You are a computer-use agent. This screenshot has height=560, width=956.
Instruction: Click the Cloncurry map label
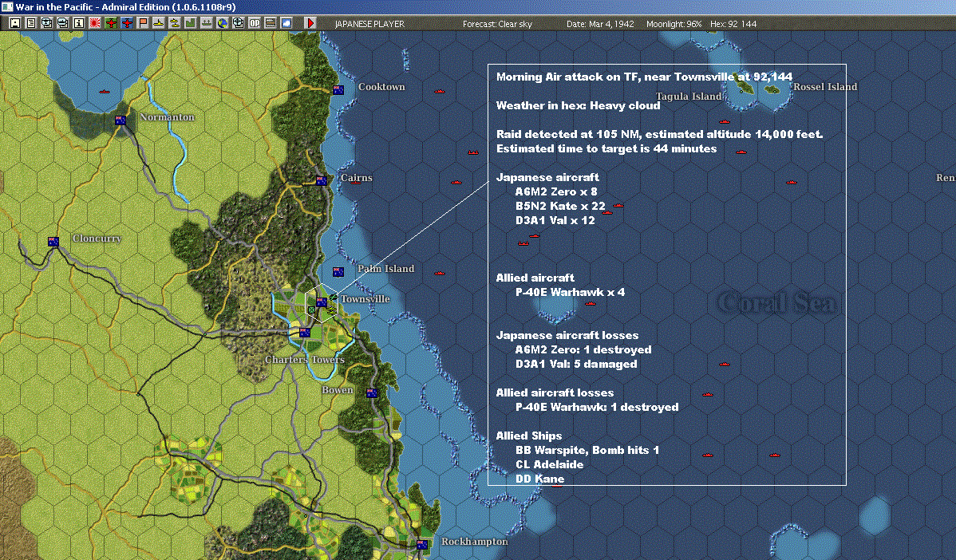(x=97, y=239)
